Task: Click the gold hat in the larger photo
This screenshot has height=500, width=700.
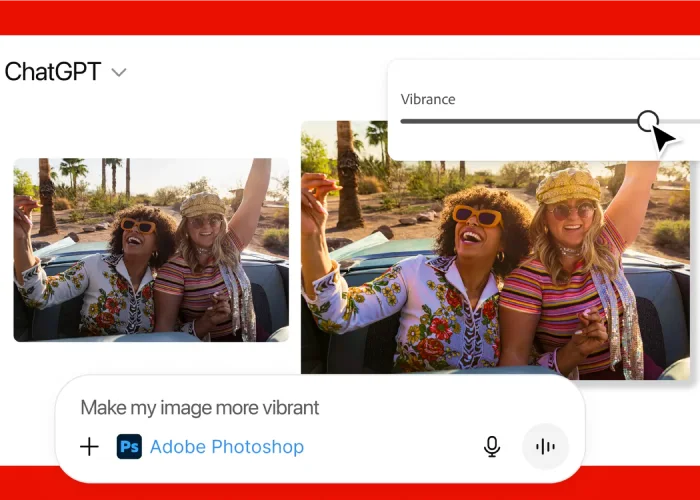Action: click(x=568, y=185)
